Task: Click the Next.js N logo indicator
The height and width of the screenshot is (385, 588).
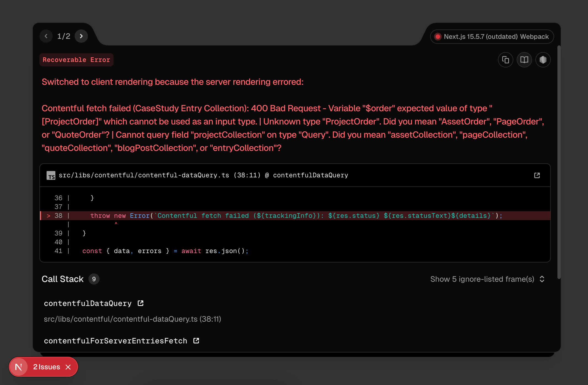Action: [x=18, y=367]
